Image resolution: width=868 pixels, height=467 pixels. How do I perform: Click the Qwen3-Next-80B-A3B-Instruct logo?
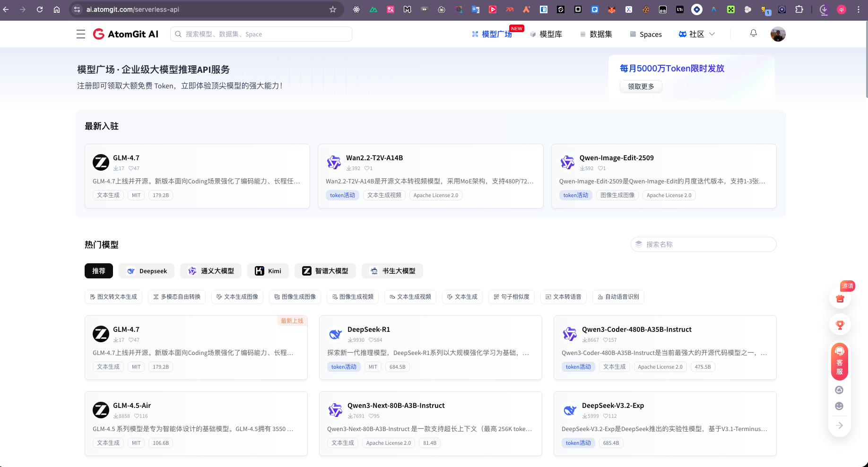(x=335, y=410)
